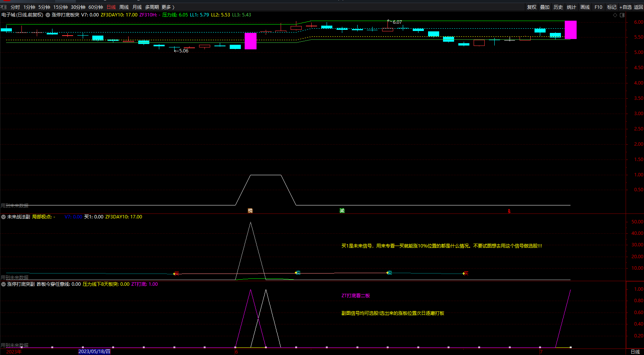Click the 叠加 overlay button
644x355 pixels.
545,7
